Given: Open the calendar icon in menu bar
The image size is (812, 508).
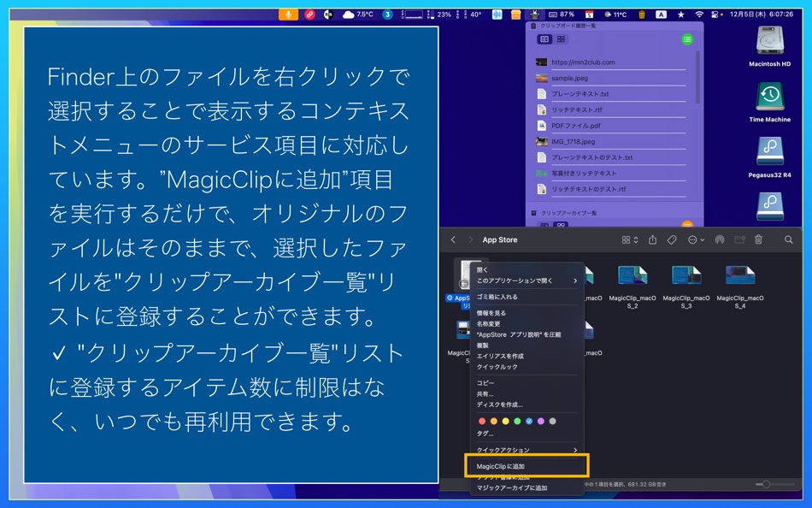Looking at the screenshot, I should pos(589,15).
